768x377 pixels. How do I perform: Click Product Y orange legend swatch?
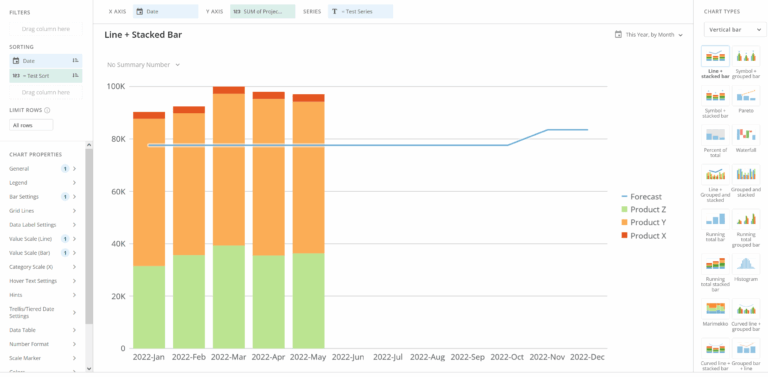pos(624,222)
